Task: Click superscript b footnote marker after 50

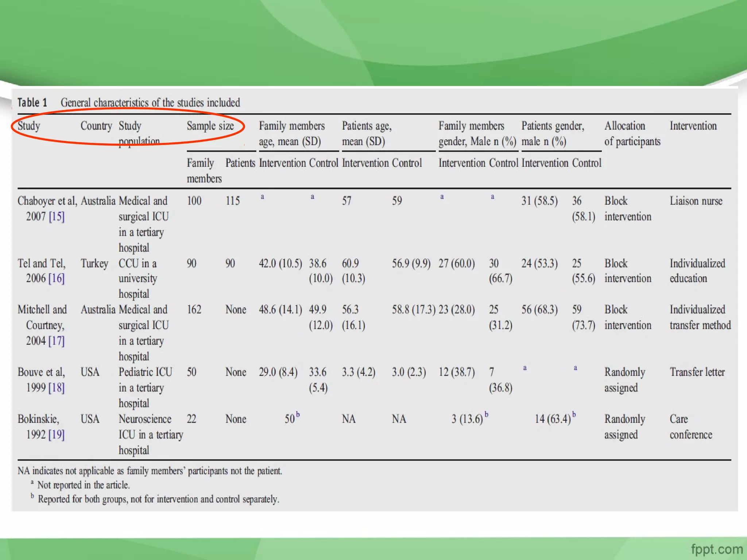Action: click(298, 415)
